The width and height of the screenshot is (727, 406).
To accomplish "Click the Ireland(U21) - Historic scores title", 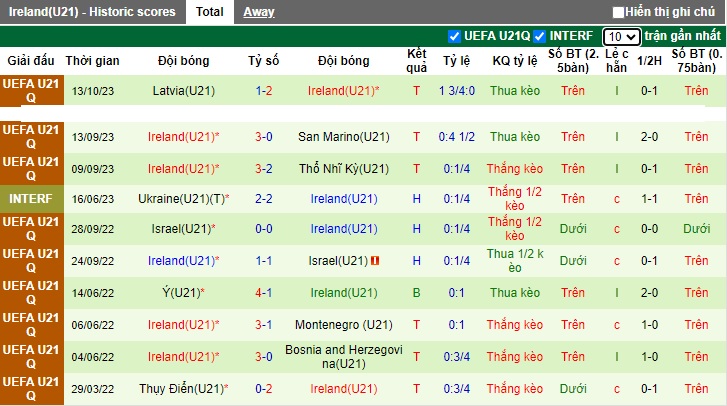I will (92, 12).
